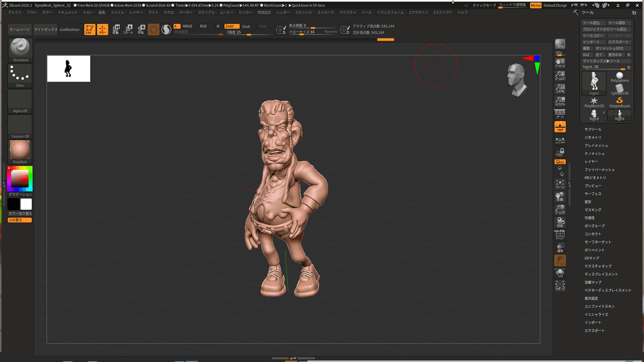
Task: Open the PolySkin material picker
Action: pyautogui.click(x=20, y=150)
